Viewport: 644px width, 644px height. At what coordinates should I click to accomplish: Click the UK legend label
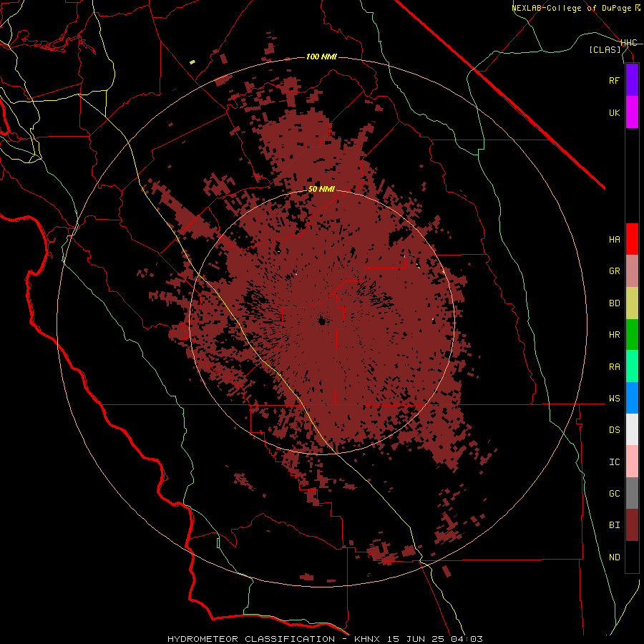click(x=614, y=112)
